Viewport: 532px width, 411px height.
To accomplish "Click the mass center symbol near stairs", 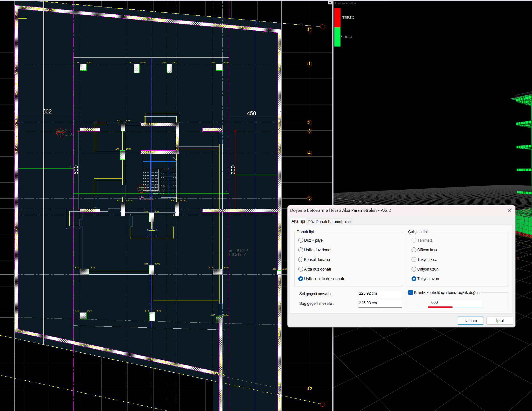I will [141, 198].
